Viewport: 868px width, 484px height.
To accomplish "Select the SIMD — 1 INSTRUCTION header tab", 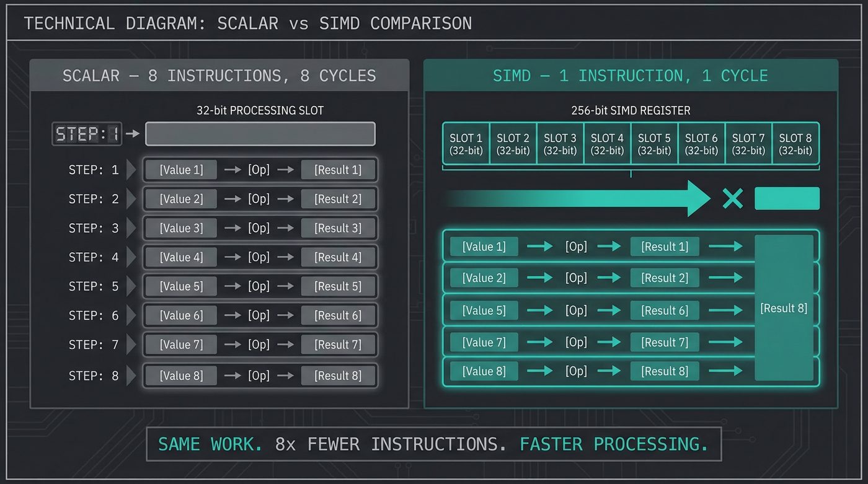I will pos(631,75).
